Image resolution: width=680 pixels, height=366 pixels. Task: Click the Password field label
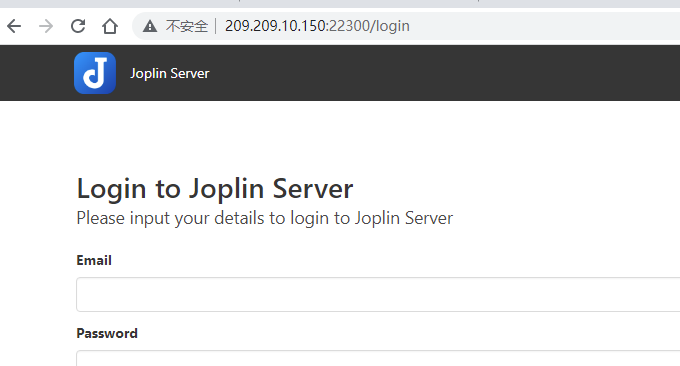click(107, 333)
